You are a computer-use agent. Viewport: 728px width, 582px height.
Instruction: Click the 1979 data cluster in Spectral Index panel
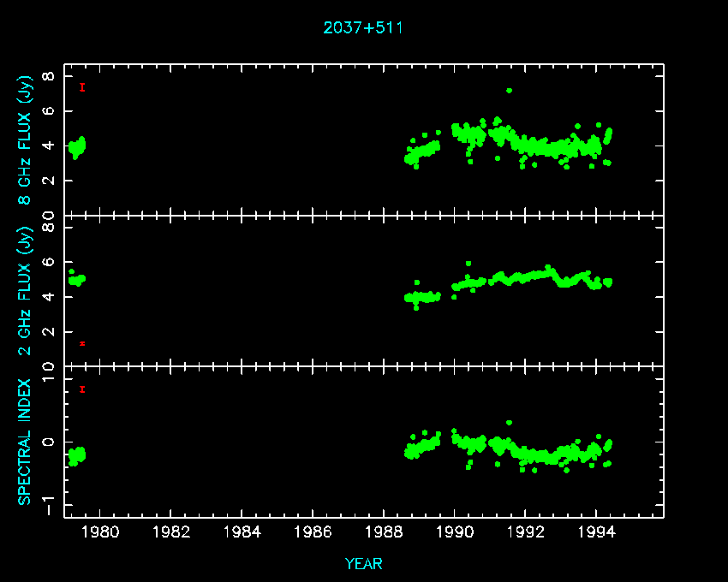tap(77, 455)
